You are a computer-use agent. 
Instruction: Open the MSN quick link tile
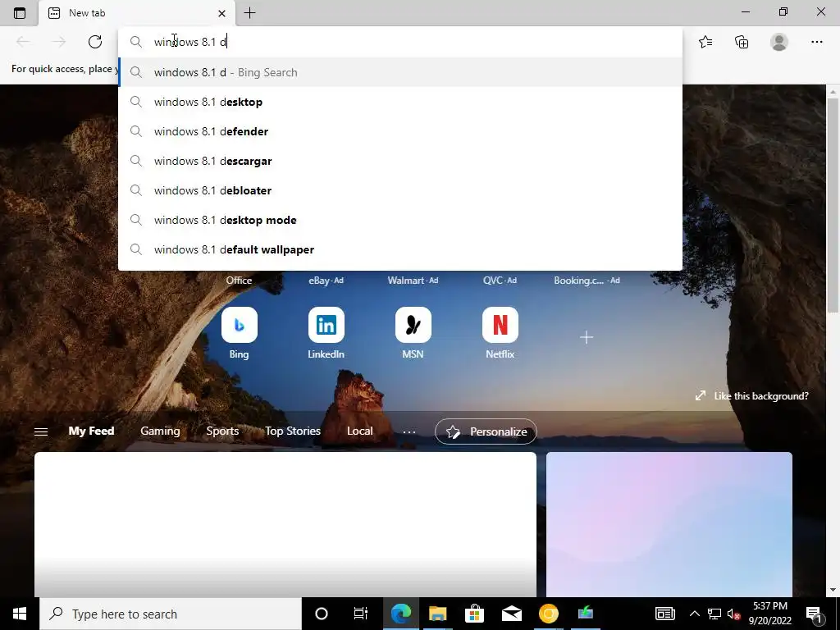point(413,325)
